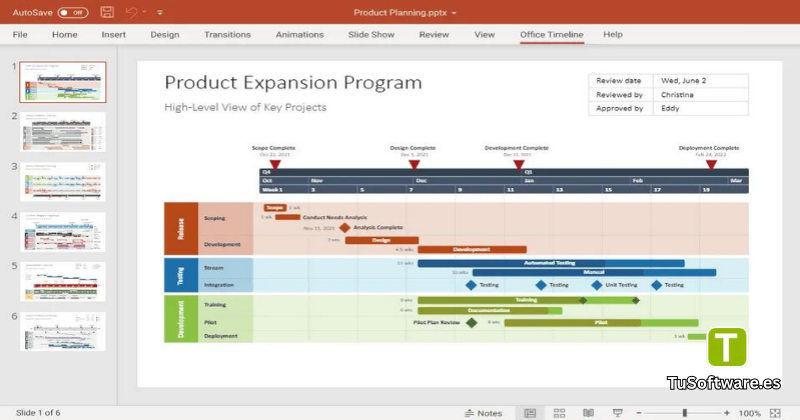Select the blue Testing swimlane label
This screenshot has width=800, height=420.
coord(181,275)
